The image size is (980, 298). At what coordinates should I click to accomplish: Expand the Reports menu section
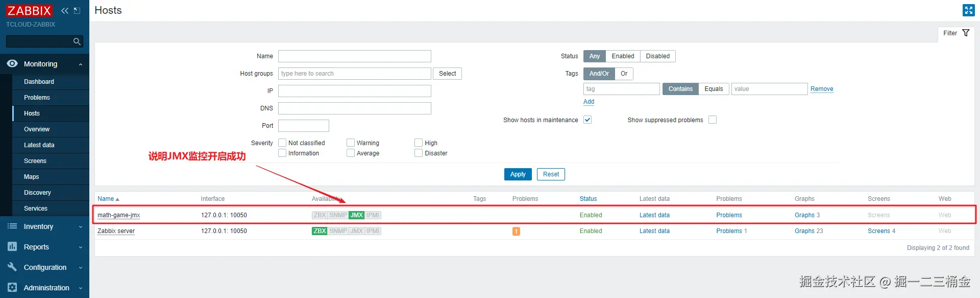pos(81,247)
